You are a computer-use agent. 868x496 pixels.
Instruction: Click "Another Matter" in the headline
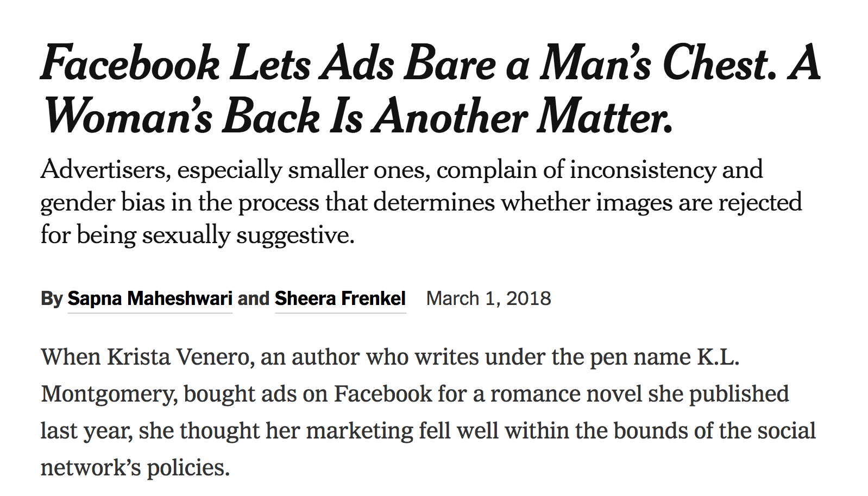click(x=523, y=117)
